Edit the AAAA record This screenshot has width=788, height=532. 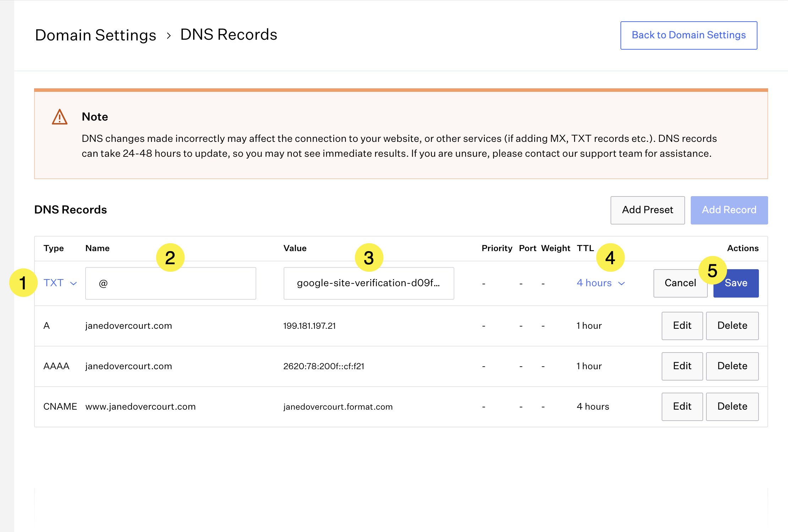click(682, 366)
